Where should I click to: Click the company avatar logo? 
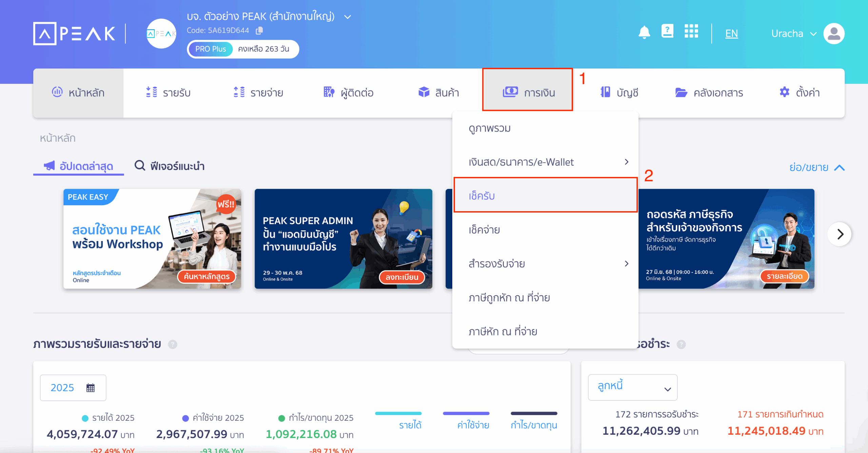click(x=161, y=34)
